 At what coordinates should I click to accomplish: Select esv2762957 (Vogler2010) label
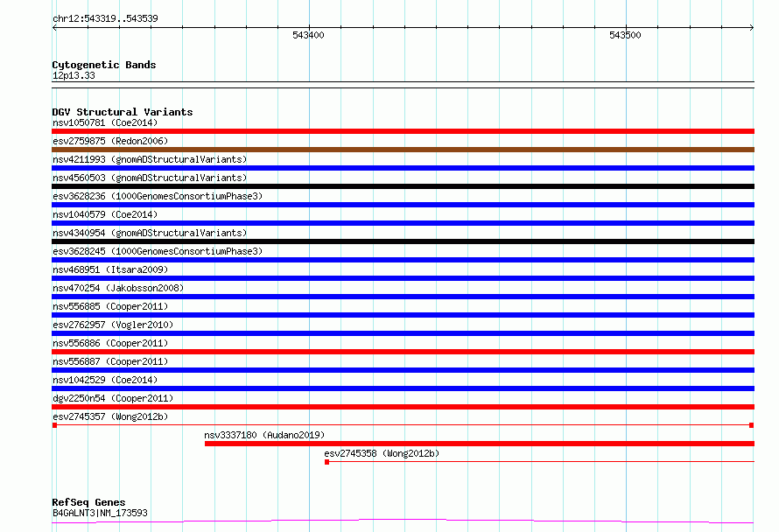(113, 325)
